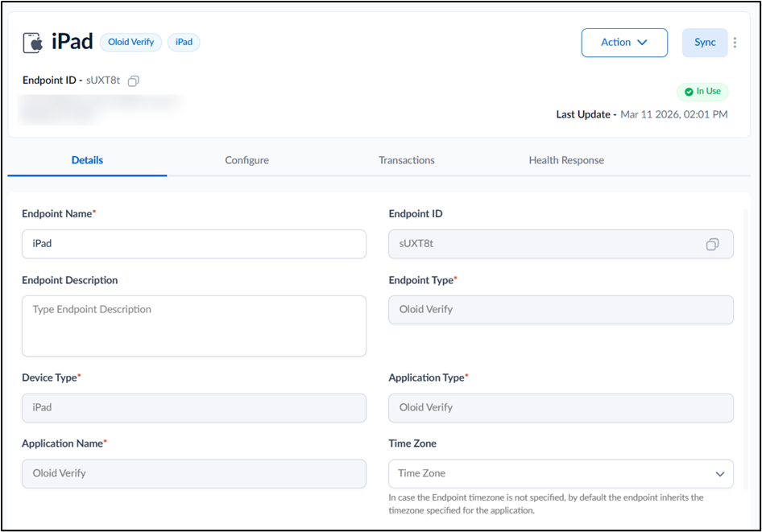Viewport: 762px width, 532px height.
Task: Click the iPad tag chip
Action: pos(184,42)
